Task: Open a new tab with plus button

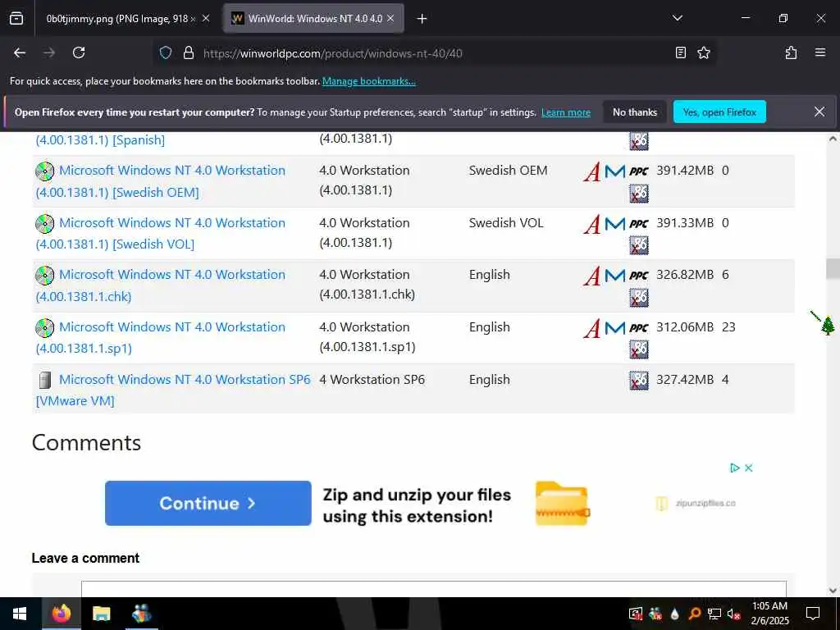Action: click(x=422, y=19)
